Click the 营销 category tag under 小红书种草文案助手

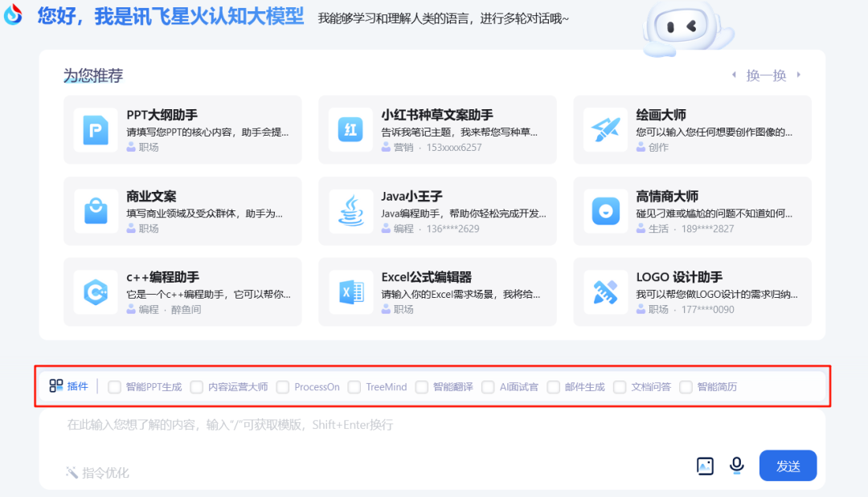point(403,148)
